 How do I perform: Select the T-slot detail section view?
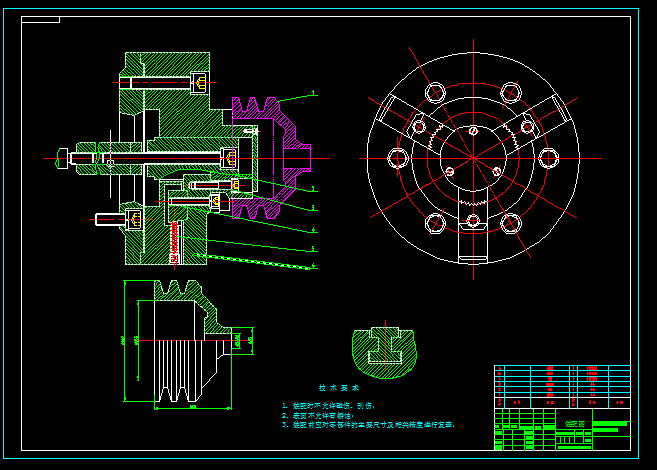tap(385, 352)
